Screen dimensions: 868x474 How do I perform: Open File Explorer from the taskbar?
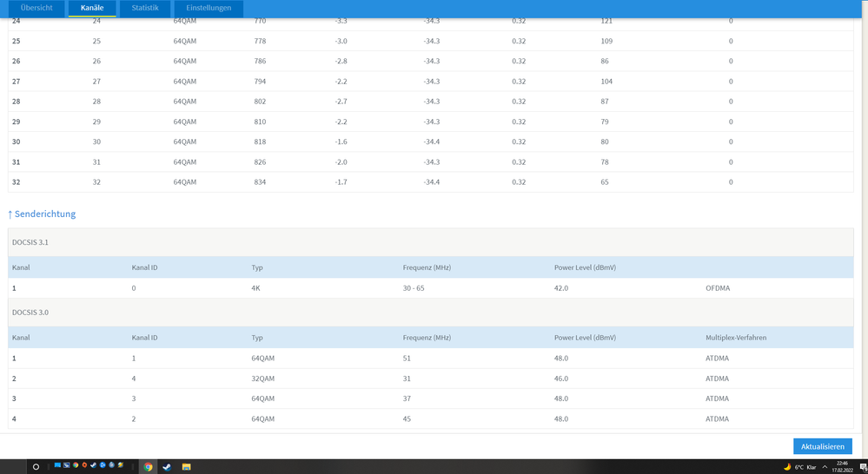[187, 467]
